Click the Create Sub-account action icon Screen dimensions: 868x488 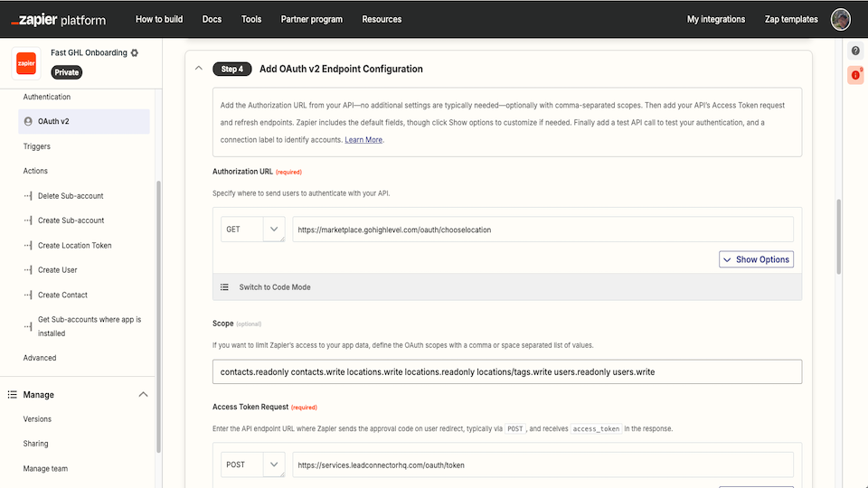click(x=28, y=221)
